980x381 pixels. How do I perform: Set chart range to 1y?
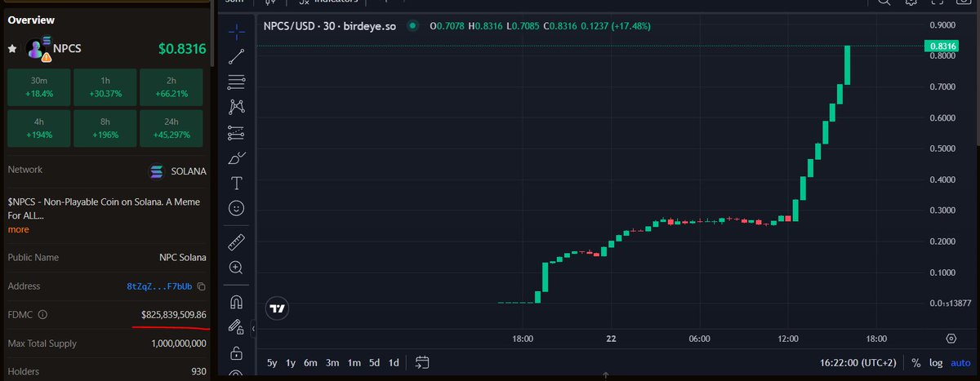pyautogui.click(x=291, y=362)
